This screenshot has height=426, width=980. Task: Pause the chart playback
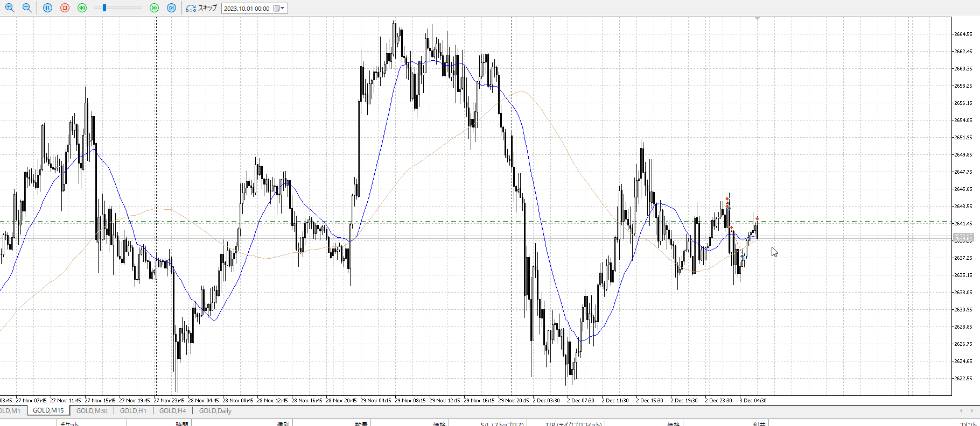coord(48,8)
